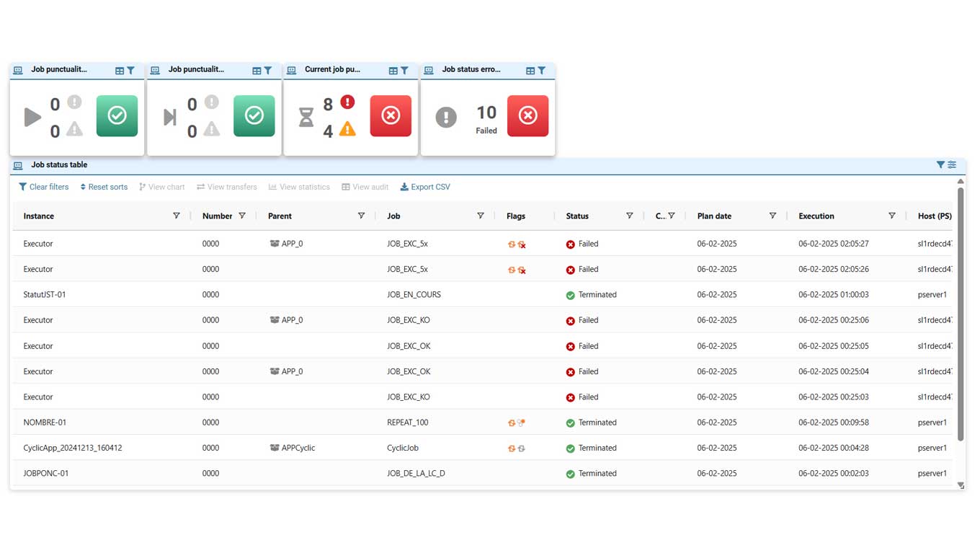Select the JOB_EN_COURS row
Image resolution: width=980 pixels, height=548 pixels.
pyautogui.click(x=414, y=295)
